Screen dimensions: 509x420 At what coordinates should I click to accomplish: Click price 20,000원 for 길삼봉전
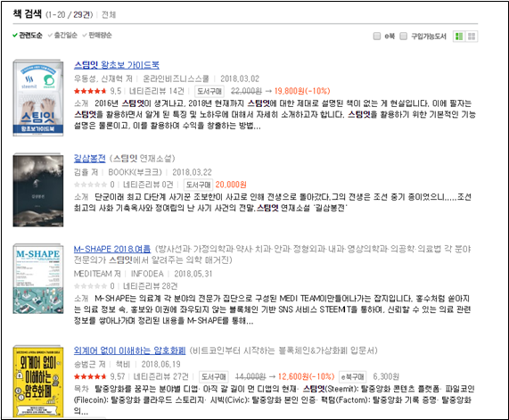tap(231, 185)
